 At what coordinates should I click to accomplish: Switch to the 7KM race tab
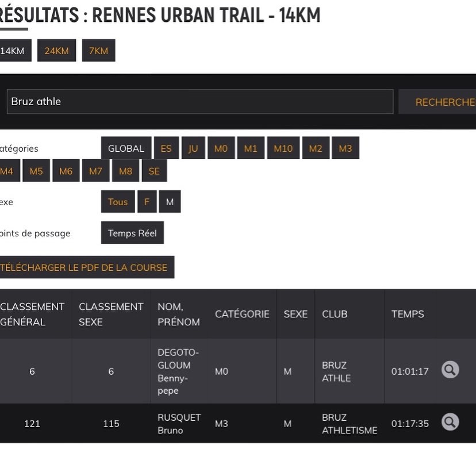point(98,51)
